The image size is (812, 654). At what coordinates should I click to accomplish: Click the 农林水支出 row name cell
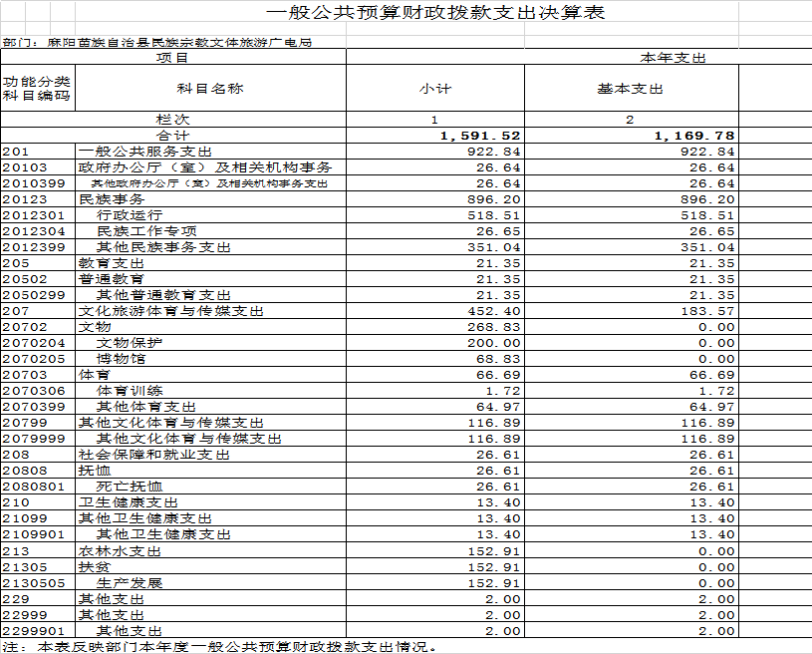120,550
